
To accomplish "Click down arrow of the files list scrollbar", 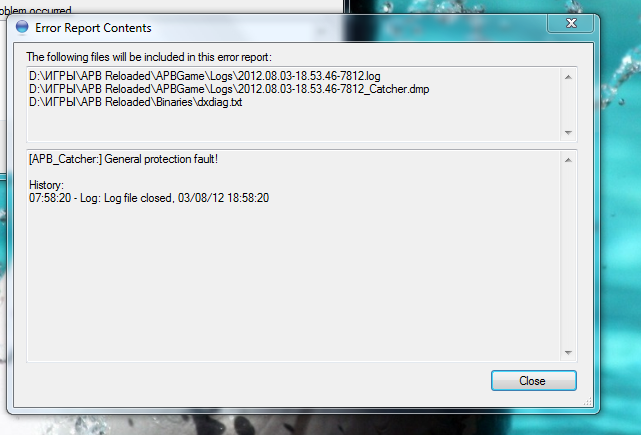I will [568, 132].
